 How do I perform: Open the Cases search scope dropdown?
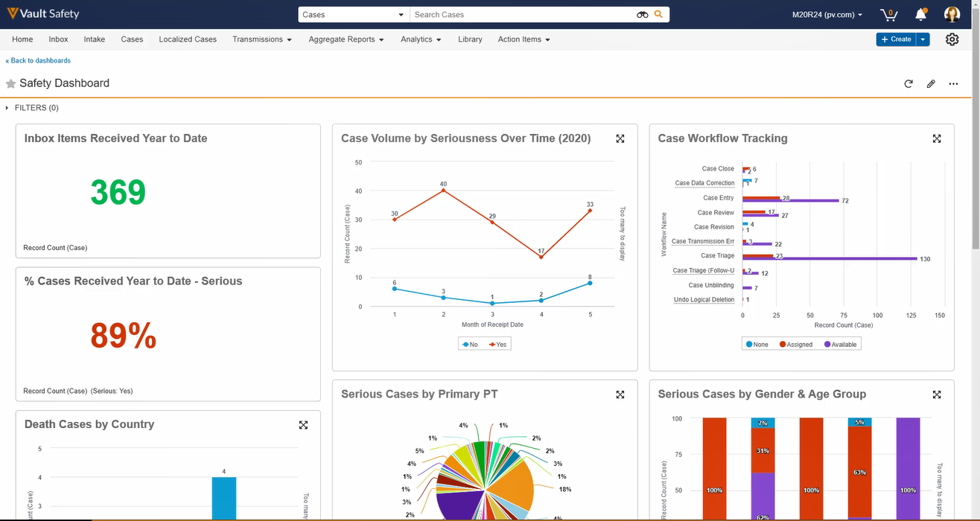[354, 15]
